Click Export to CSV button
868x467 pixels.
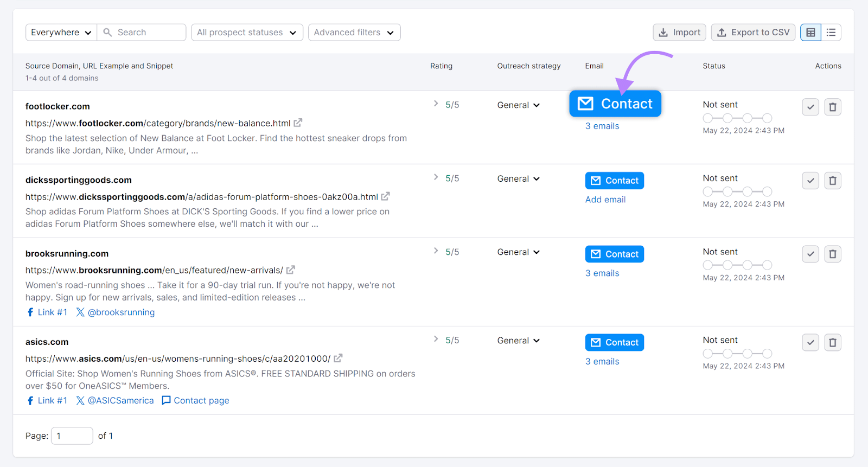[753, 33]
